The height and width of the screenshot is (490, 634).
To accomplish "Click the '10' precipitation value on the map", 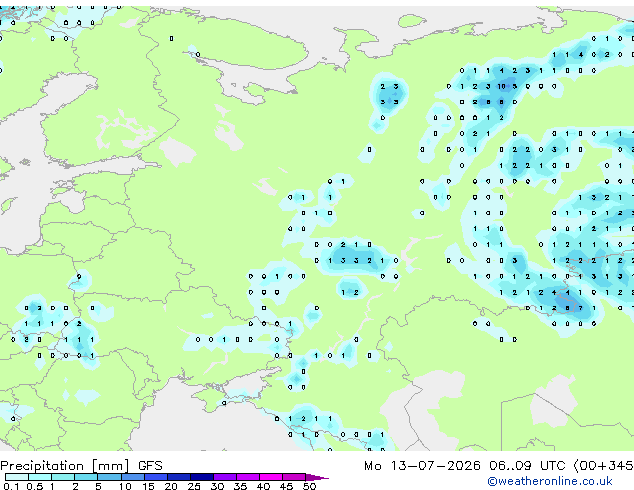I will [x=501, y=87].
